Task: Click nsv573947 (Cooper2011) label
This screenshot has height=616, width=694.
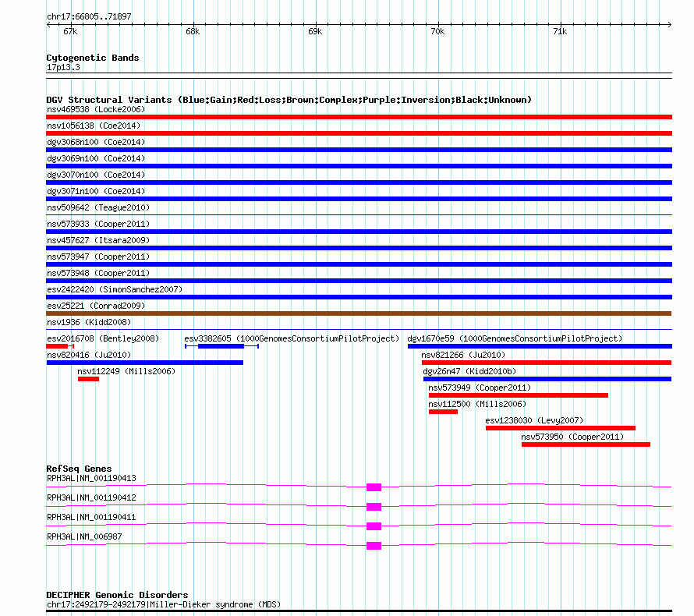Action: [x=98, y=257]
